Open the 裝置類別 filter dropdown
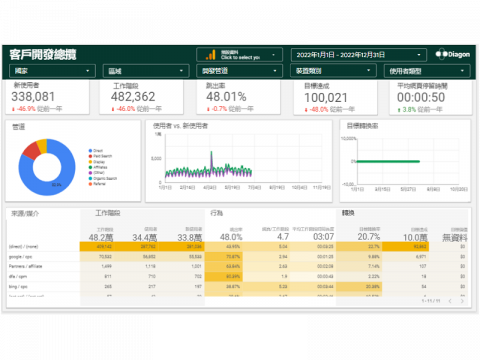This screenshot has height=360, width=480. click(x=333, y=71)
